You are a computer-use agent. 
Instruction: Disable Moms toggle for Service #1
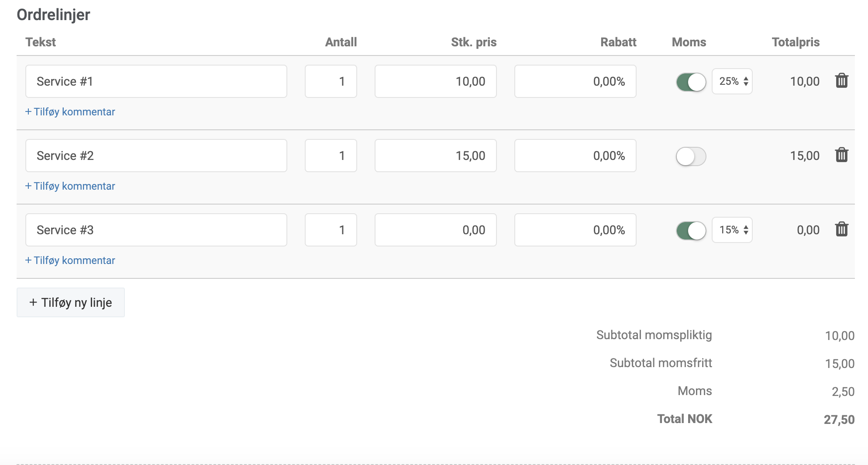click(691, 82)
